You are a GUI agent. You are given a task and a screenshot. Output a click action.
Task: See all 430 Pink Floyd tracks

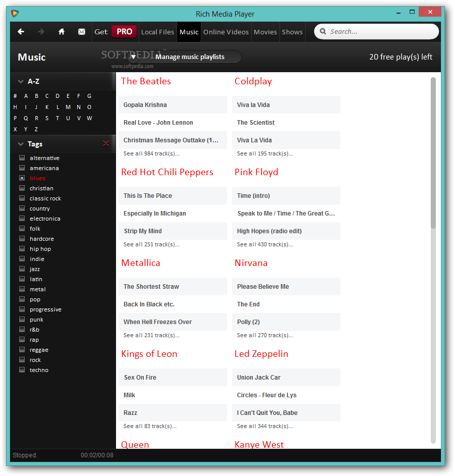point(265,244)
